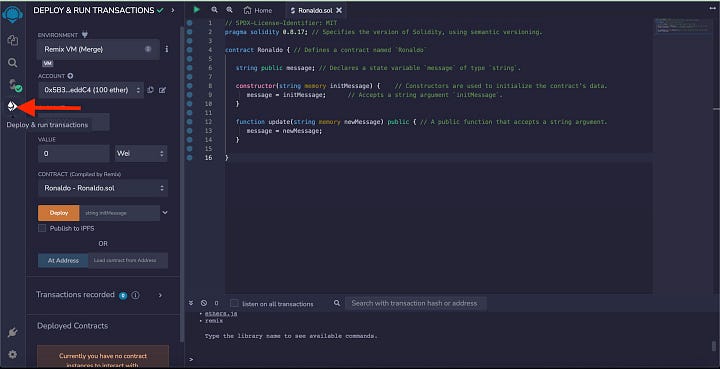The height and width of the screenshot is (369, 720).
Task: Click the transaction hash search field
Action: 416,303
